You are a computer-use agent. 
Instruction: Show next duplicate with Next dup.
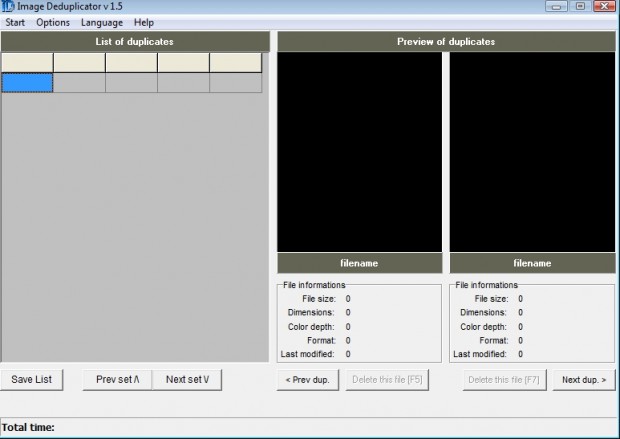(584, 380)
